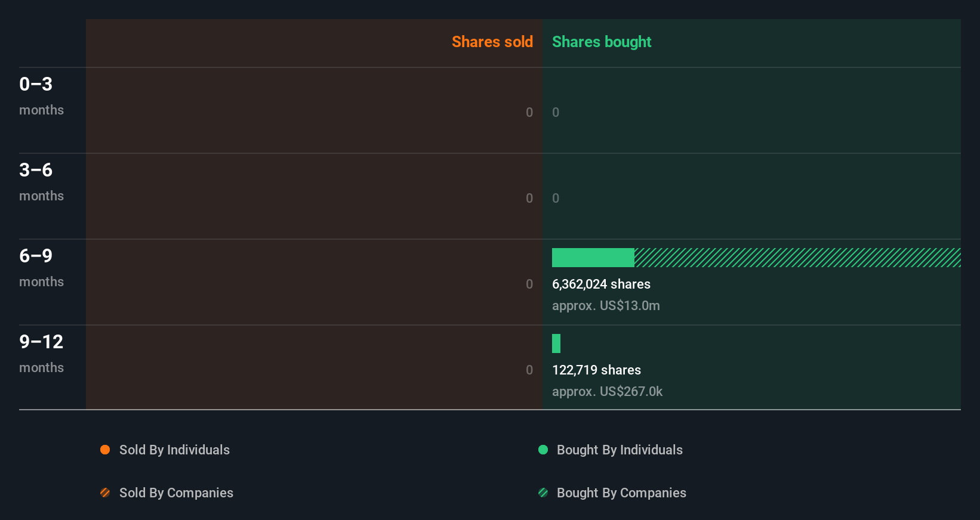Toggle the Sold By Companies legend label
The width and height of the screenshot is (980, 520).
[176, 493]
